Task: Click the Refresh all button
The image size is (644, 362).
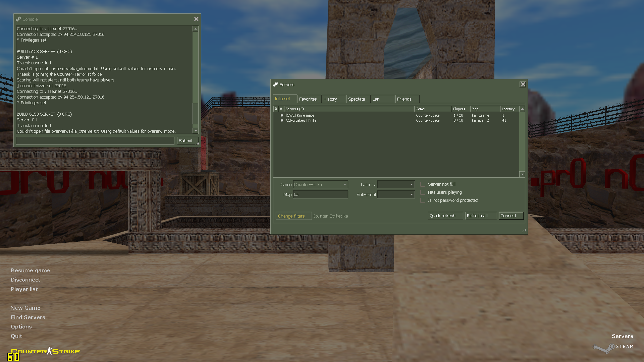Action: point(481,216)
